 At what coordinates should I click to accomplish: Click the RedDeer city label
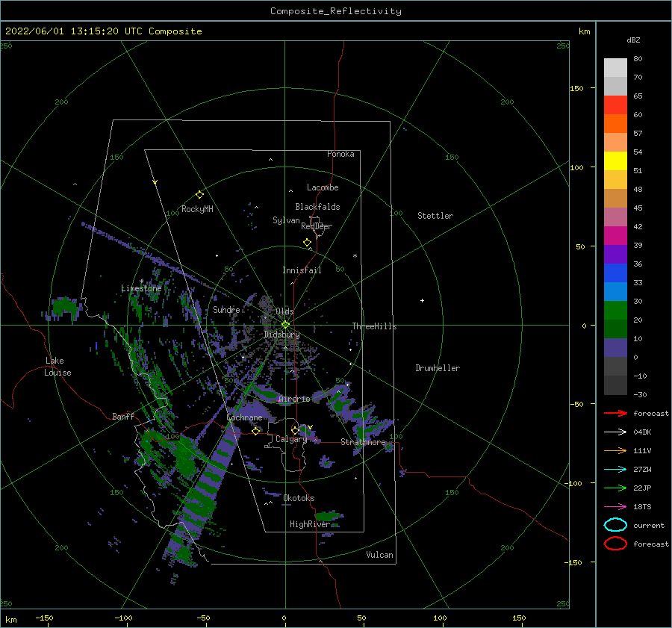pos(317,226)
